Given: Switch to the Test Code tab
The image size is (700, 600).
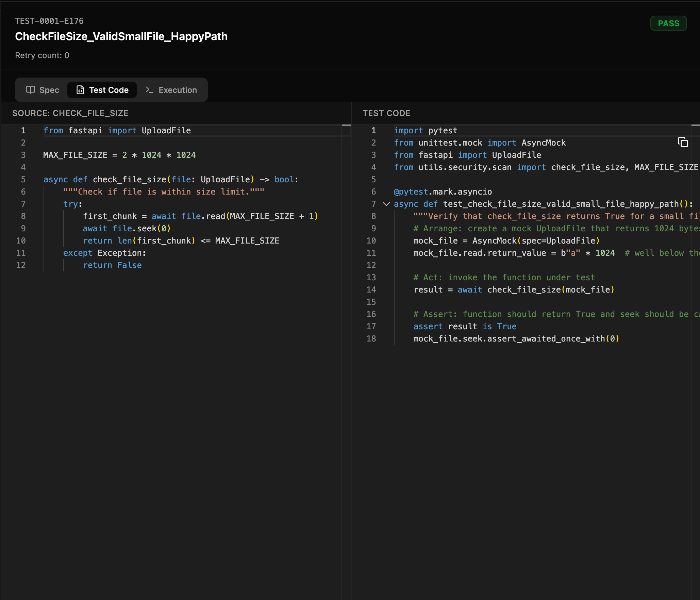Looking at the screenshot, I should (102, 90).
